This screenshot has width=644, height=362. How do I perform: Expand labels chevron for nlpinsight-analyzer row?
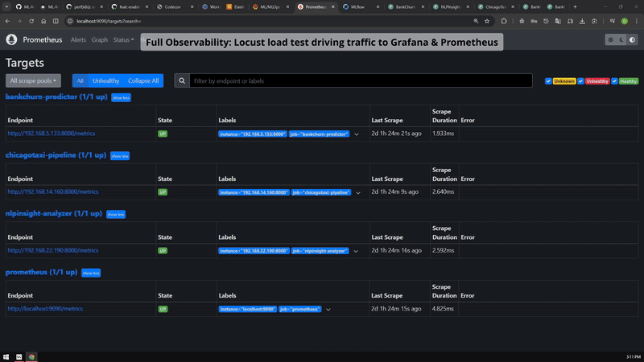click(x=356, y=251)
